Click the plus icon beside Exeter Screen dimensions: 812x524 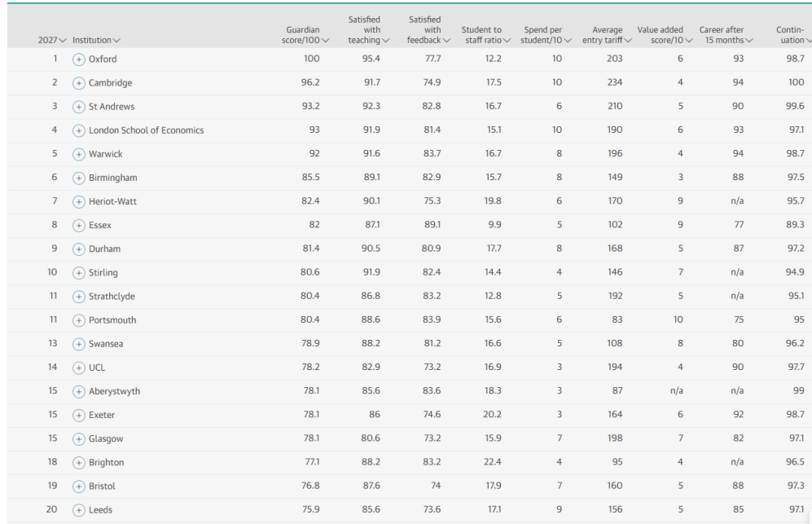(79, 416)
